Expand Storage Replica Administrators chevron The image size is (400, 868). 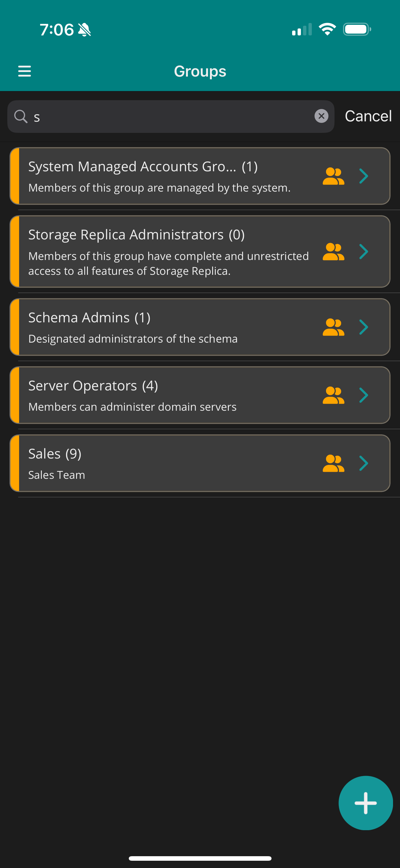364,252
